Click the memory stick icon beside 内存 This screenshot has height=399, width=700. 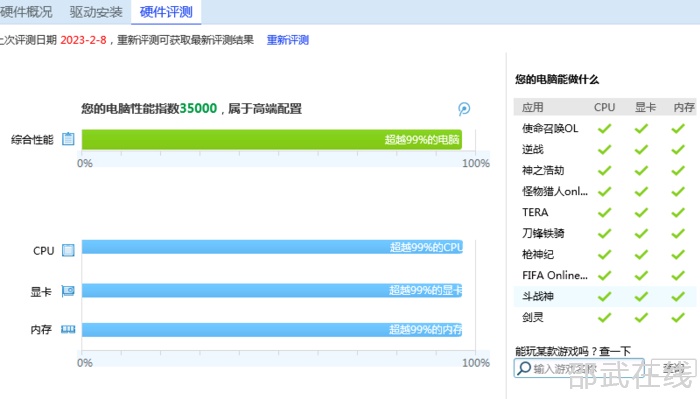68,329
